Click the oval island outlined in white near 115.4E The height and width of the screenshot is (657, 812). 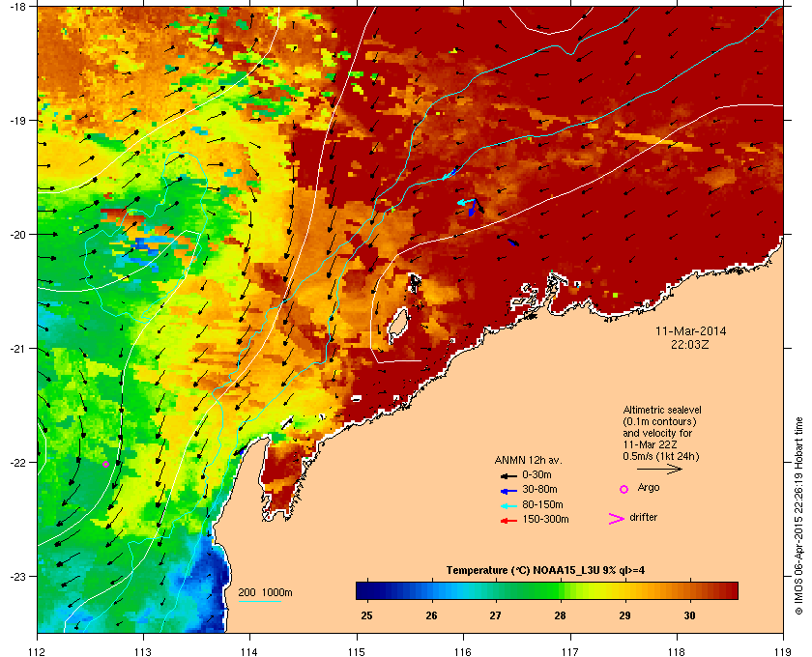click(x=398, y=326)
